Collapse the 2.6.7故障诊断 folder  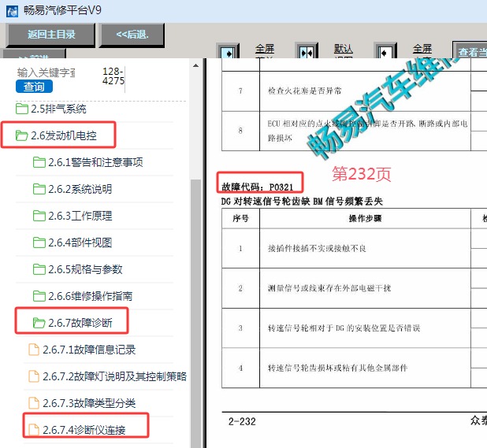(72, 323)
